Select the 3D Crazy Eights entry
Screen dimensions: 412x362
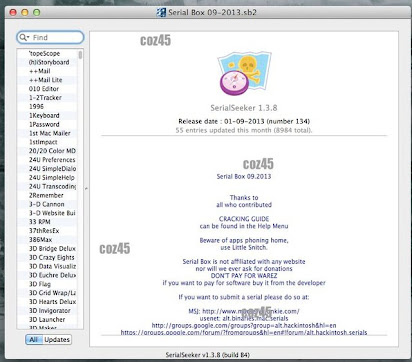coord(47,257)
